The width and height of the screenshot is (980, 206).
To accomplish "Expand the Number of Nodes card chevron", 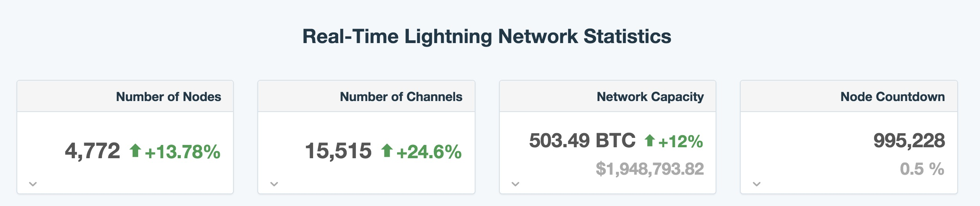I will click(33, 184).
